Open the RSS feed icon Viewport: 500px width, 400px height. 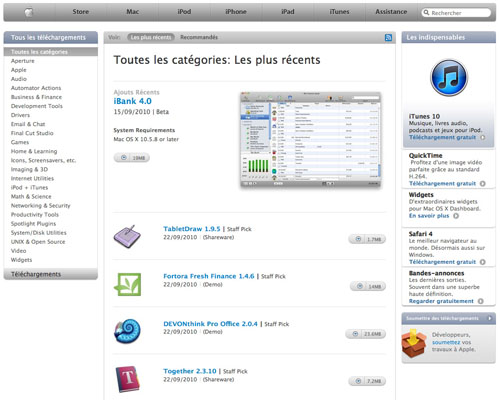pyautogui.click(x=388, y=37)
